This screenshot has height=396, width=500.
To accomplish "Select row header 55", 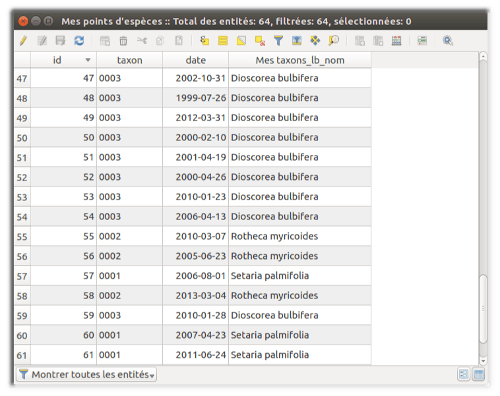I will tap(22, 237).
